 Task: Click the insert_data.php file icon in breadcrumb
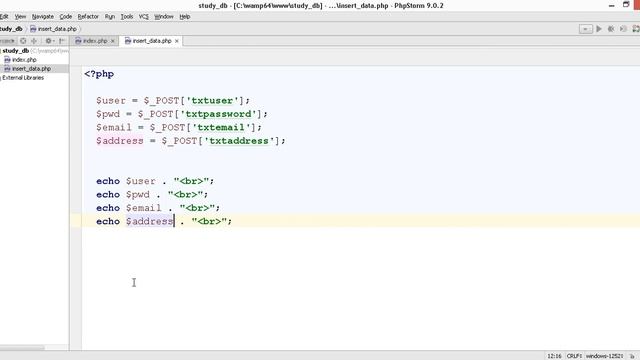pyautogui.click(x=33, y=29)
